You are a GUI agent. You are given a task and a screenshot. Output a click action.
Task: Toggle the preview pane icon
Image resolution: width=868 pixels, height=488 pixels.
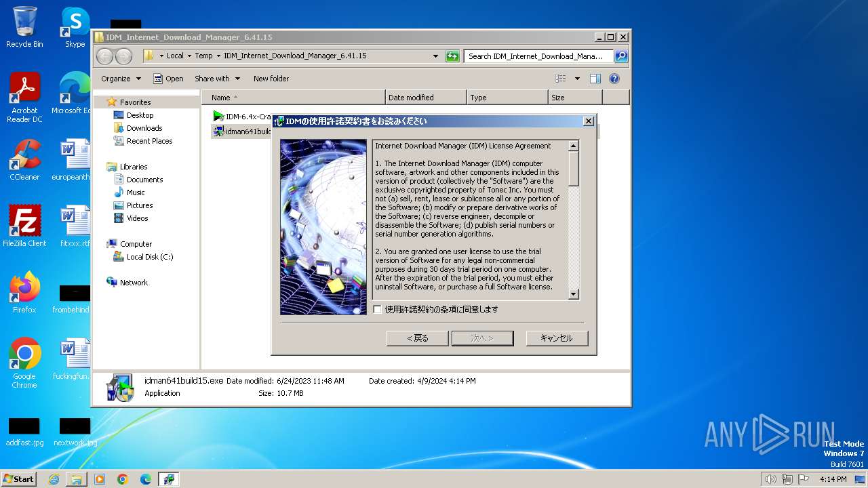(x=595, y=79)
